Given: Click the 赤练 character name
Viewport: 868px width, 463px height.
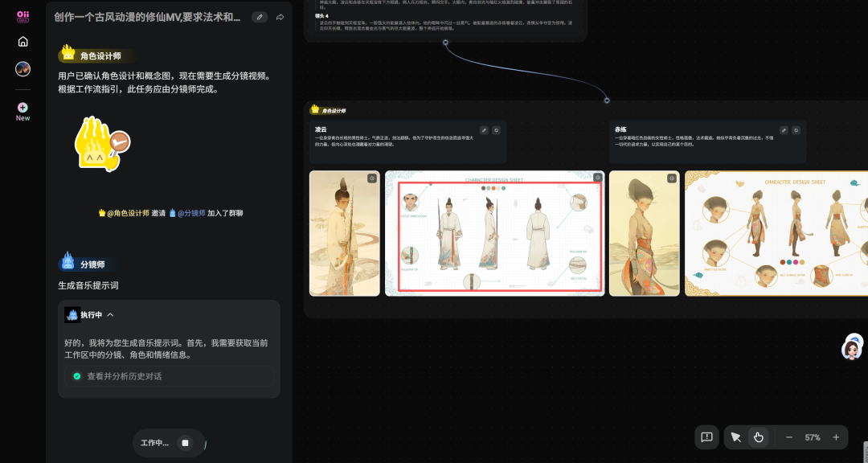Looking at the screenshot, I should coord(620,129).
